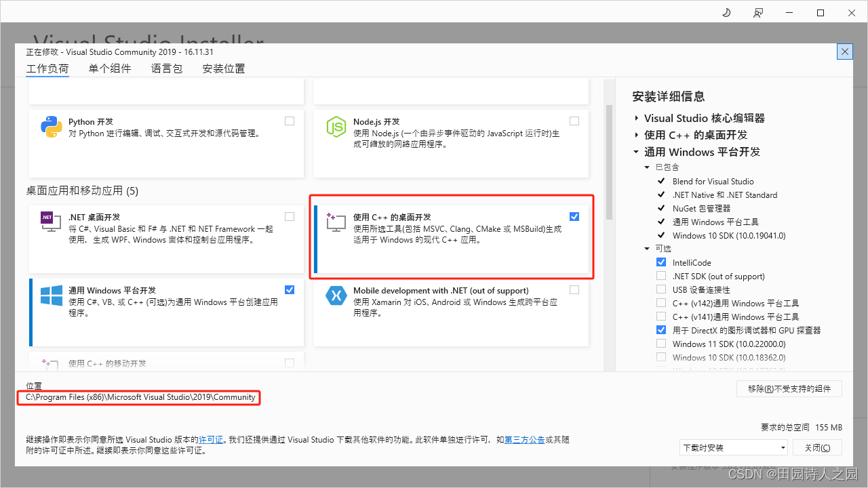
Task: Uncheck 使用 C++ 的桌面开发 workload checkbox
Action: click(x=574, y=217)
